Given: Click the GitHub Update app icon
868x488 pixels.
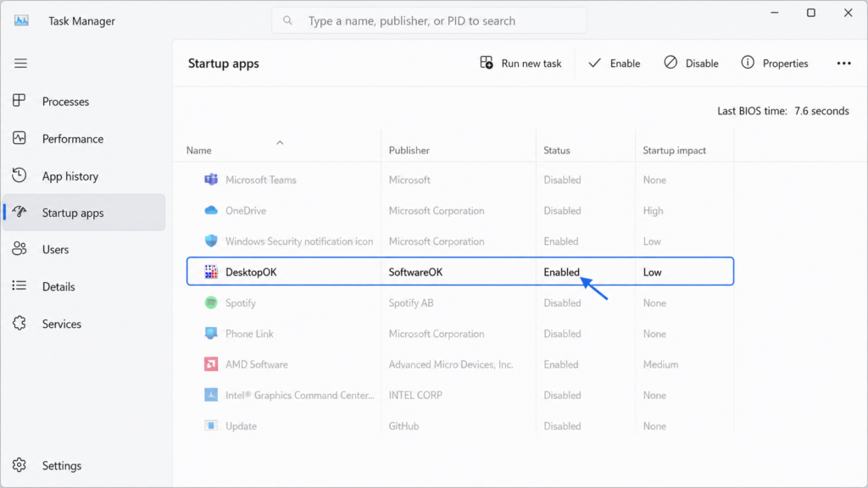Looking at the screenshot, I should (211, 425).
